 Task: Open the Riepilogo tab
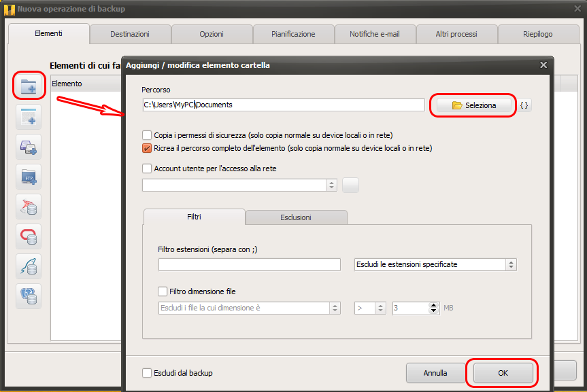538,34
